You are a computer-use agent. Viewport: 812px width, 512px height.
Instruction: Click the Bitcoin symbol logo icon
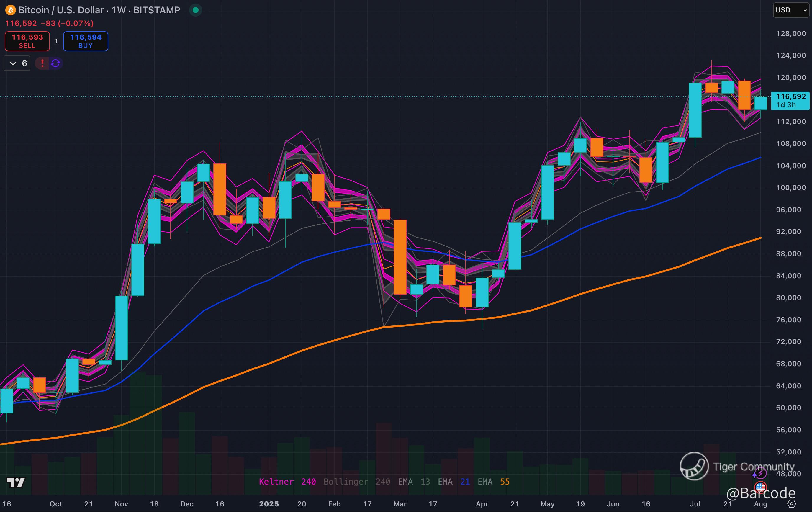click(x=10, y=10)
